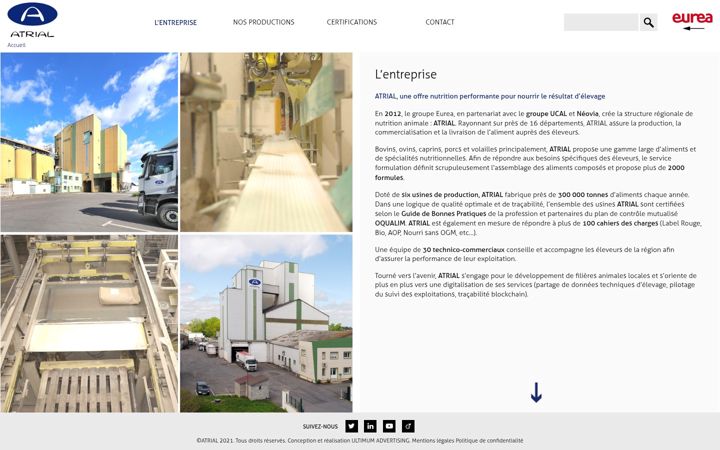The image size is (720, 450).
Task: Click the magnifying glass search button
Action: click(x=648, y=22)
